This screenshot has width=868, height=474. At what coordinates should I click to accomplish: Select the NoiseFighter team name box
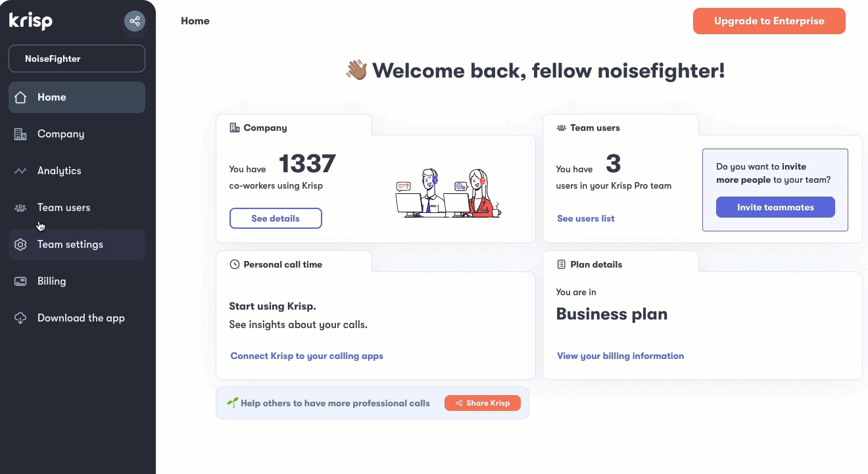point(76,59)
